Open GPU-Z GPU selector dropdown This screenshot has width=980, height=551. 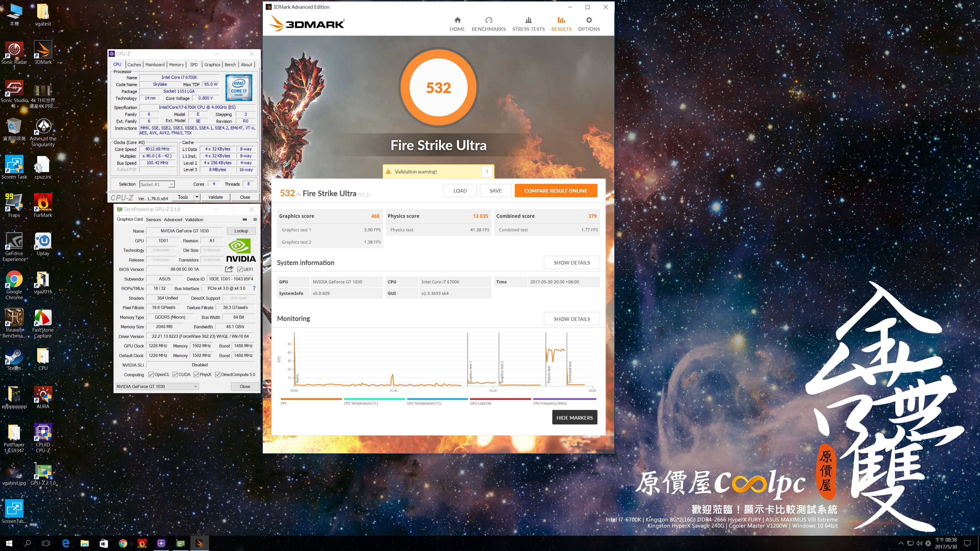click(157, 386)
